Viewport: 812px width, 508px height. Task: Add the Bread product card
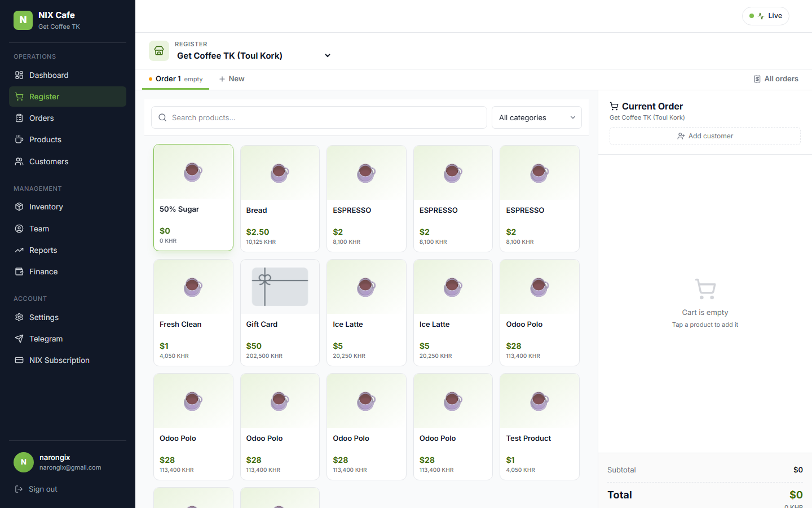[x=280, y=199]
